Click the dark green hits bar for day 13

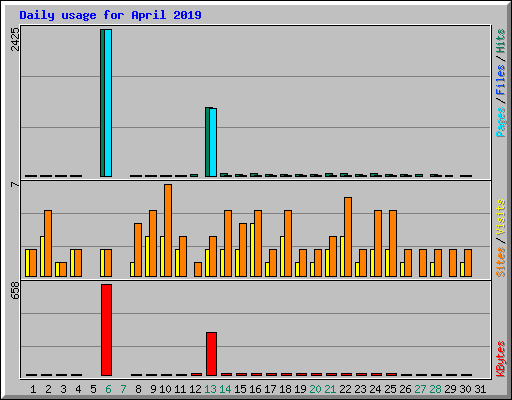click(207, 142)
